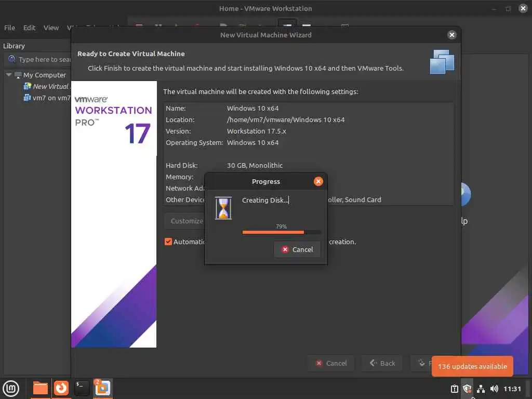Select My Computer in the Library
The width and height of the screenshot is (532, 399).
(45, 75)
